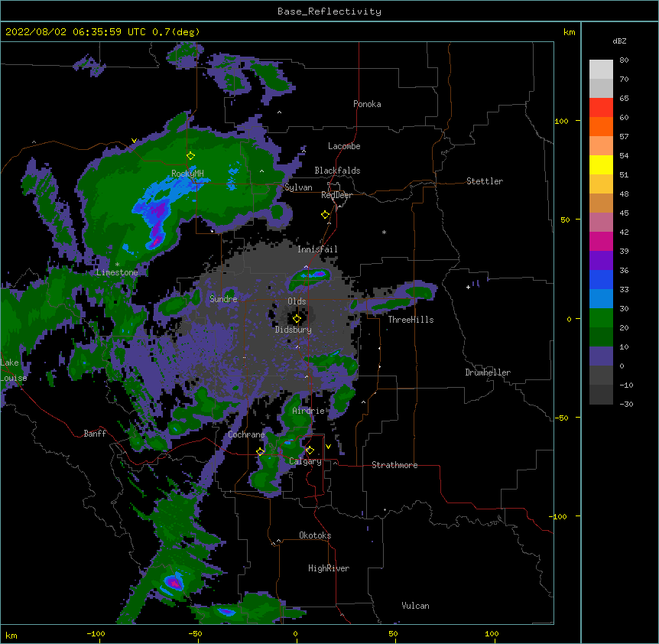The width and height of the screenshot is (659, 644).
Task: Click the Ponoka city label
Action: tap(367, 104)
